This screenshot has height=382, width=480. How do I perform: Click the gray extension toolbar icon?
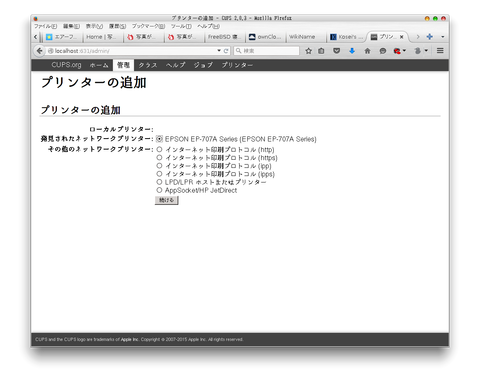pyautogui.click(x=418, y=51)
